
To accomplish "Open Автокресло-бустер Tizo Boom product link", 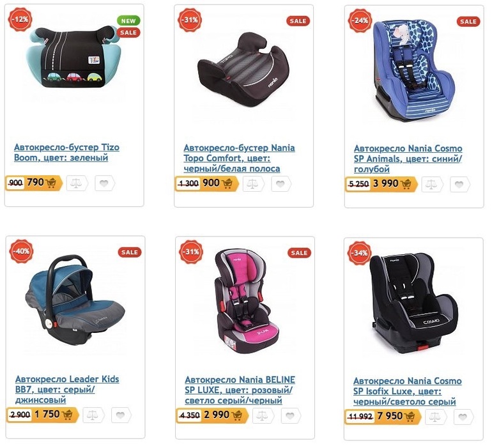I will click(66, 152).
